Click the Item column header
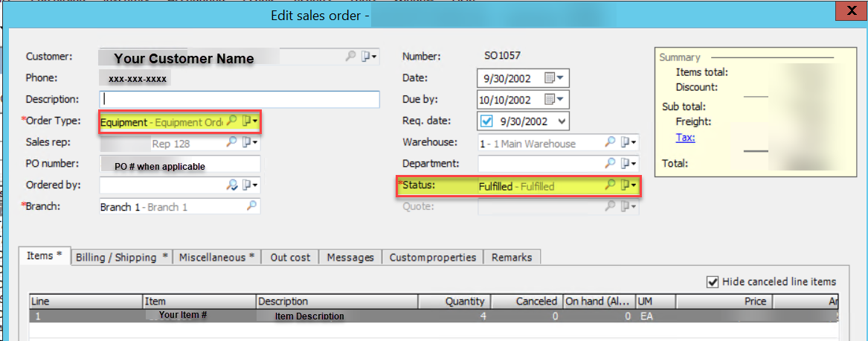Viewport: 868px width, 341px height. [200, 301]
